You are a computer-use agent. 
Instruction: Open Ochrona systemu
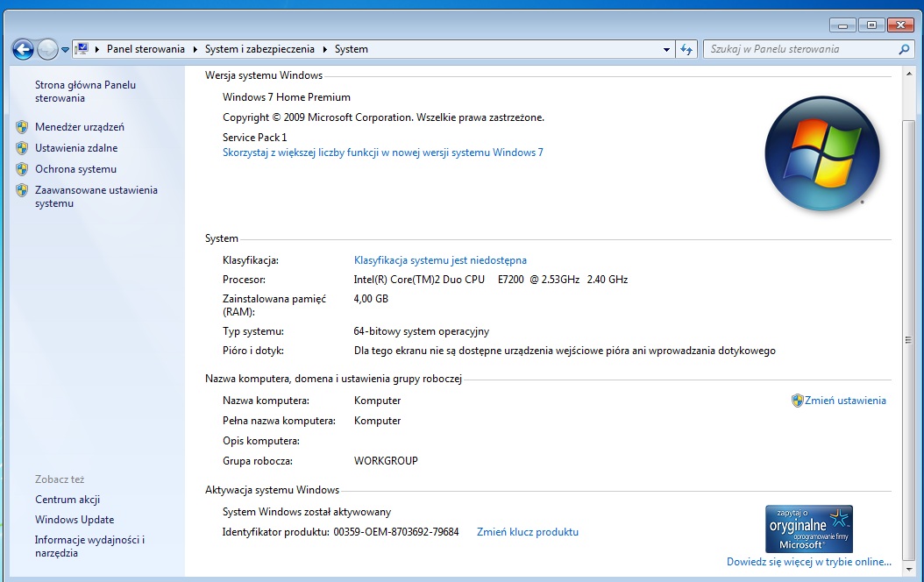coord(75,169)
